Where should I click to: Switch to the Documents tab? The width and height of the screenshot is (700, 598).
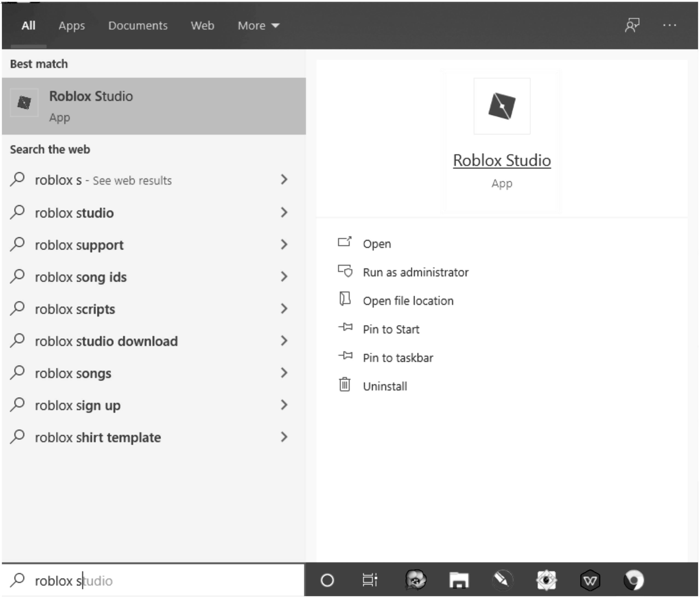tap(138, 26)
